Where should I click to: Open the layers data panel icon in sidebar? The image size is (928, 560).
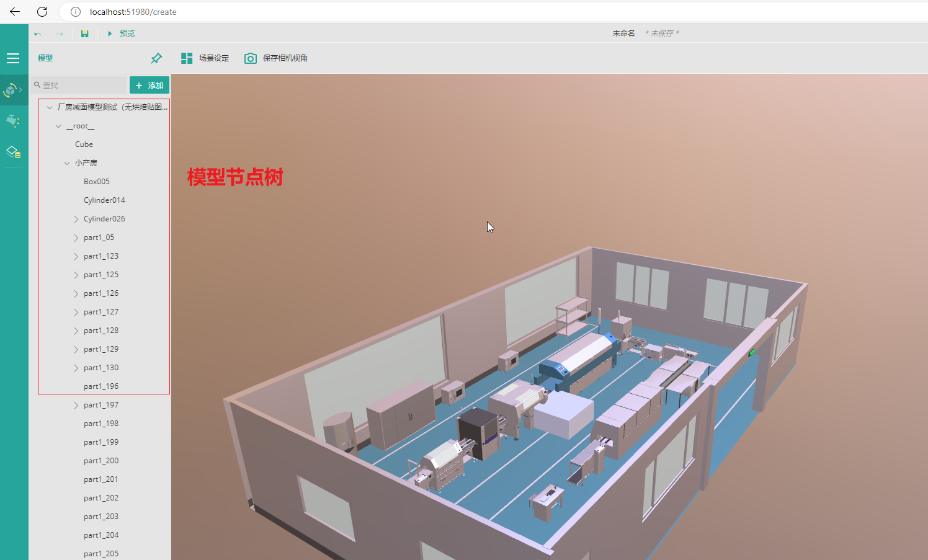13,151
